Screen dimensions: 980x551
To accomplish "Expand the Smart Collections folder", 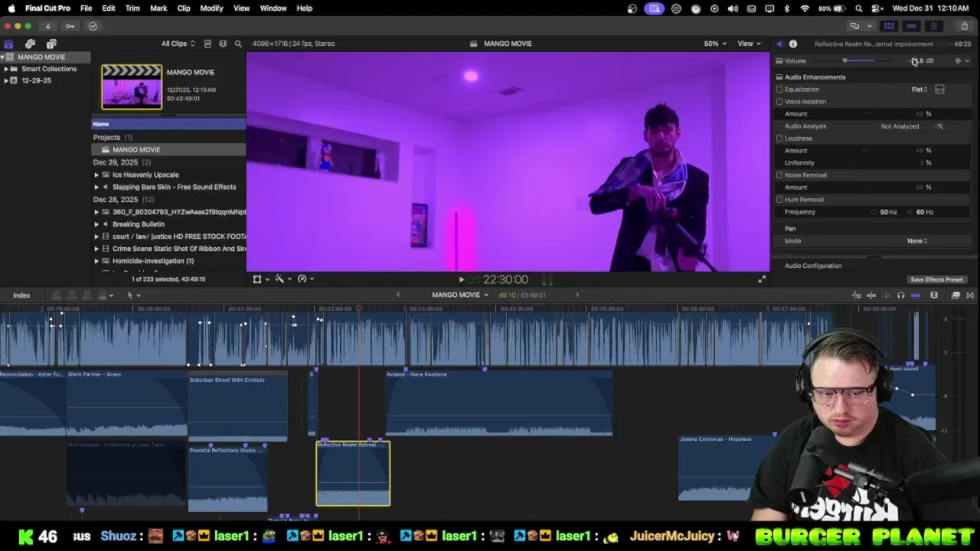I will [6, 69].
